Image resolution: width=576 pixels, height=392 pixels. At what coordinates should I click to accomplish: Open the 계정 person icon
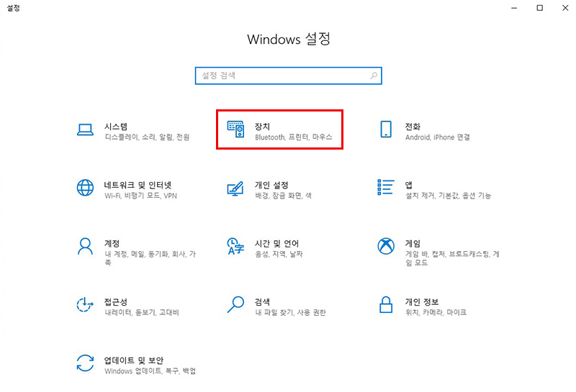tap(85, 246)
